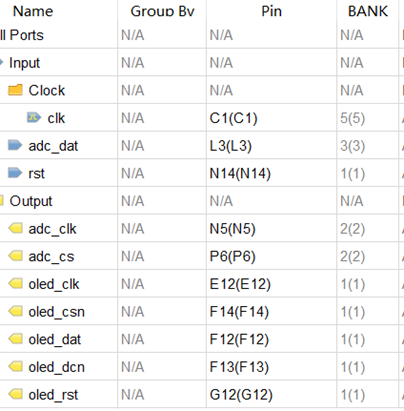Click the clk clock signal icon
404x411 pixels.
click(x=34, y=118)
